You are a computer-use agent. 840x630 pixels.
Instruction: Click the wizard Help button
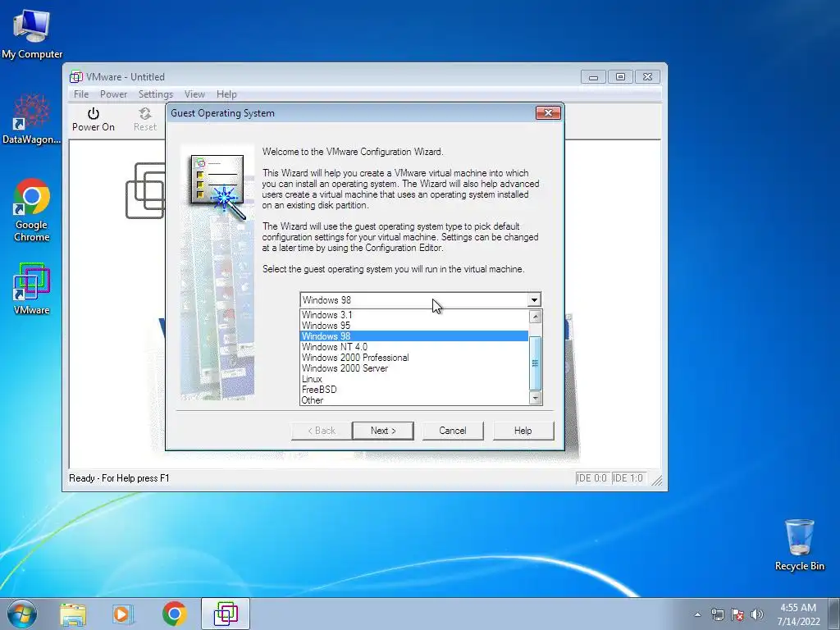[523, 431]
